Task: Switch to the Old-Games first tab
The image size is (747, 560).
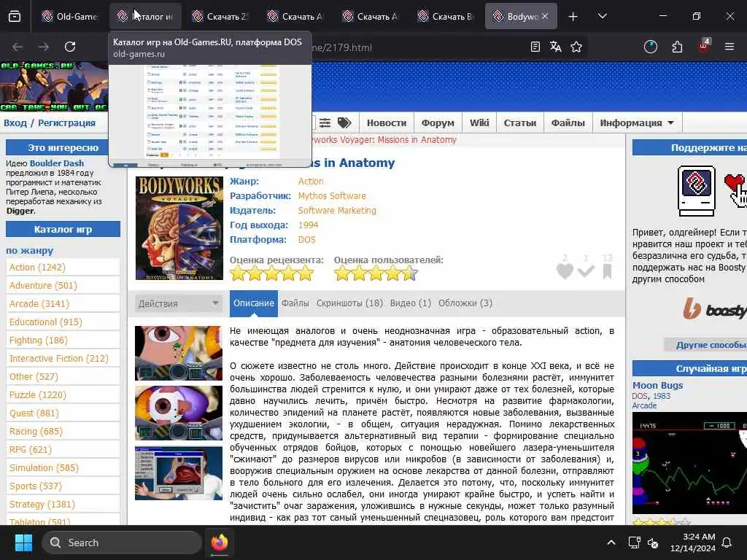Action: pos(69,16)
